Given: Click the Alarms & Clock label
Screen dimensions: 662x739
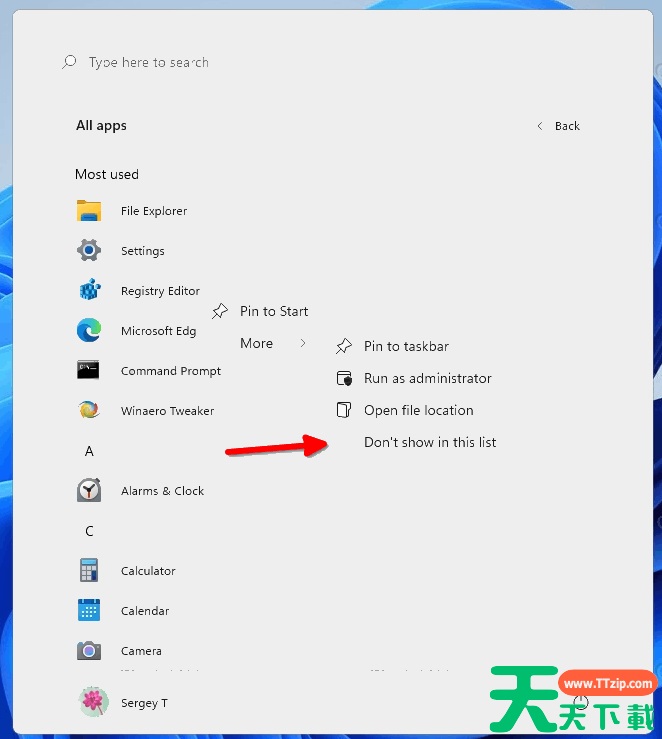Looking at the screenshot, I should (162, 491).
